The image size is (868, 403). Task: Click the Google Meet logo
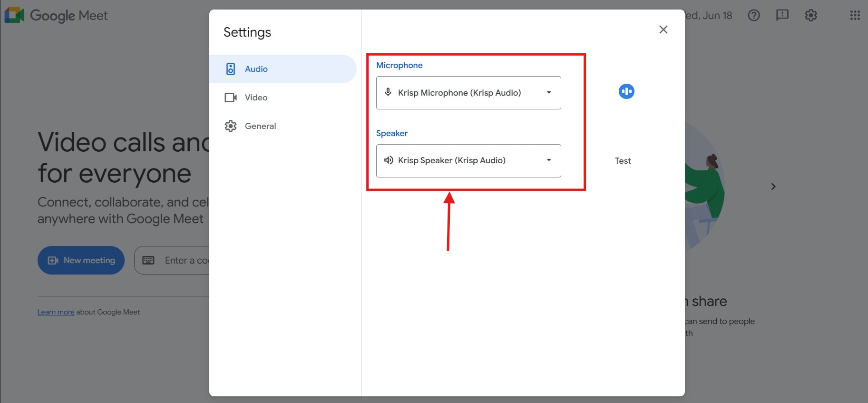click(x=14, y=15)
